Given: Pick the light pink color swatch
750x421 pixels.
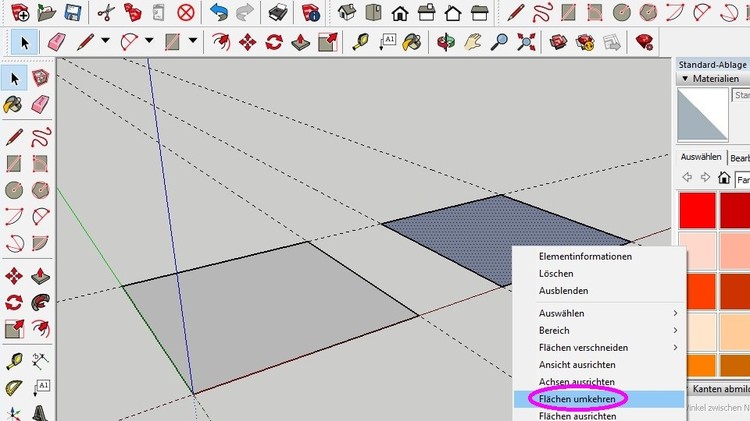Looking at the screenshot, I should (697, 250).
